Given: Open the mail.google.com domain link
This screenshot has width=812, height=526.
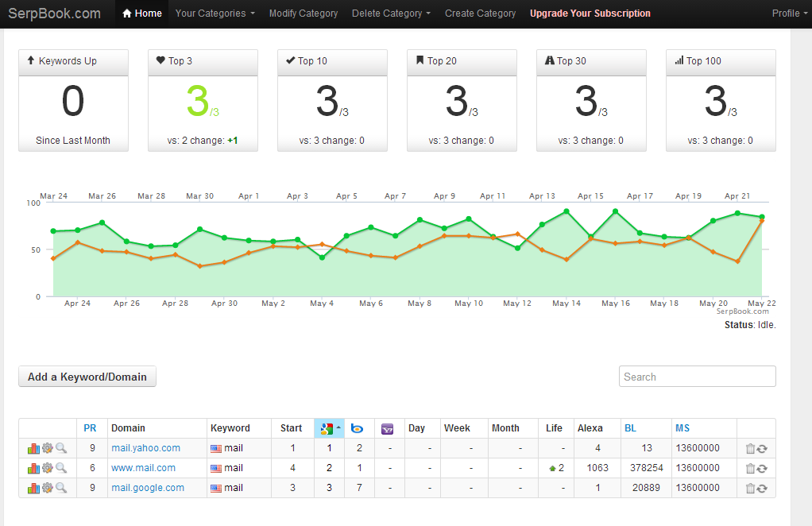Looking at the screenshot, I should (148, 488).
